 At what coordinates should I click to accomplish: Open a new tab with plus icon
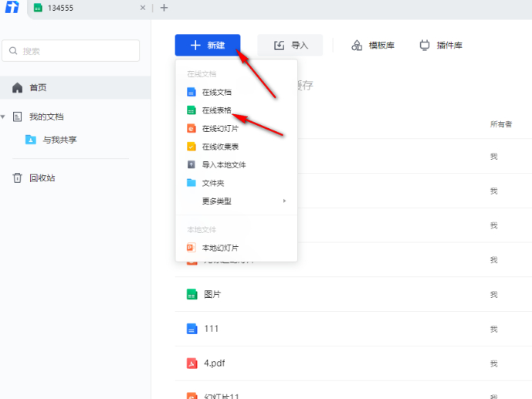tap(164, 8)
